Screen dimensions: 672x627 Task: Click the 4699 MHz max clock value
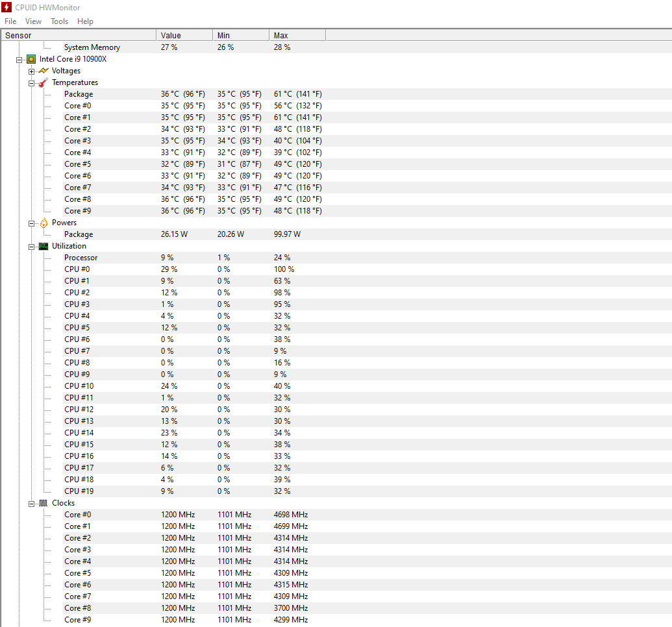point(291,526)
